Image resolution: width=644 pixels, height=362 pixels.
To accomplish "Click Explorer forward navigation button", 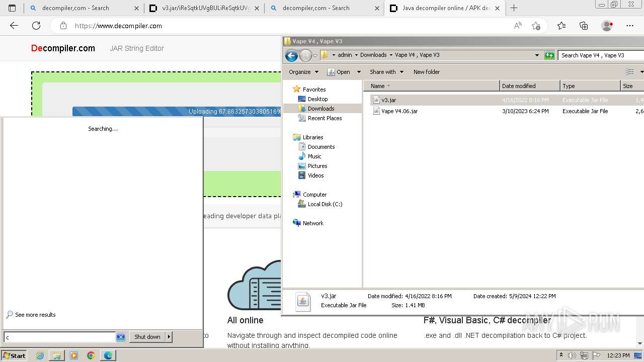I will 305,55.
